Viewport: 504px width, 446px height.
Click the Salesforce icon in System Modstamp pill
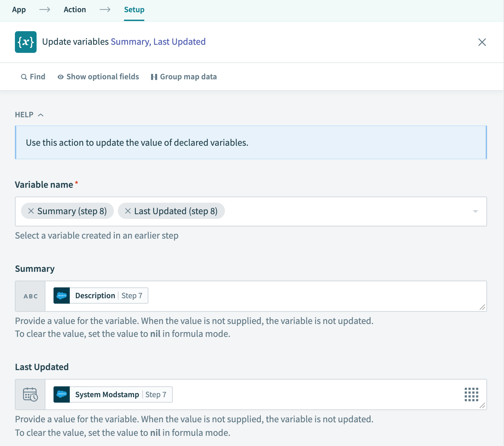point(62,394)
